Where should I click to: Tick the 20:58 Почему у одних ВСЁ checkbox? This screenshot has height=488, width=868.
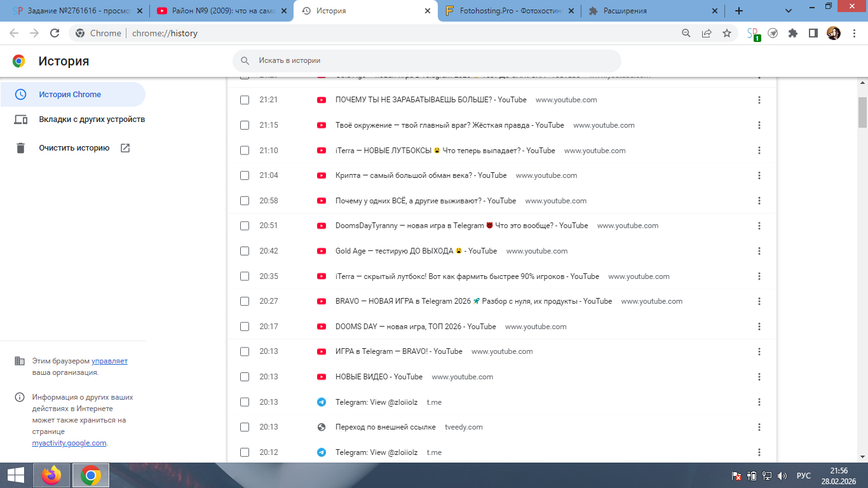click(245, 201)
